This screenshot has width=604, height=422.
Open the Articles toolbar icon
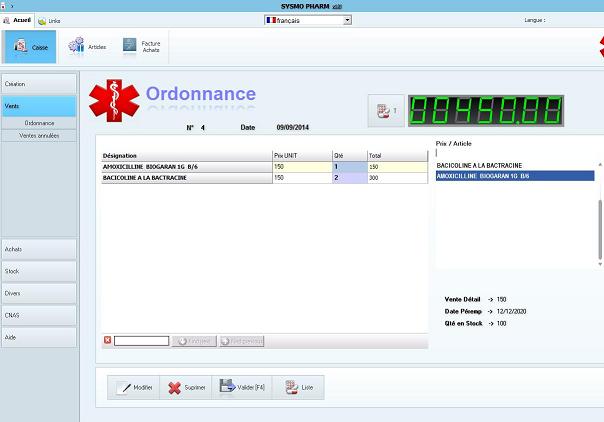click(87, 46)
